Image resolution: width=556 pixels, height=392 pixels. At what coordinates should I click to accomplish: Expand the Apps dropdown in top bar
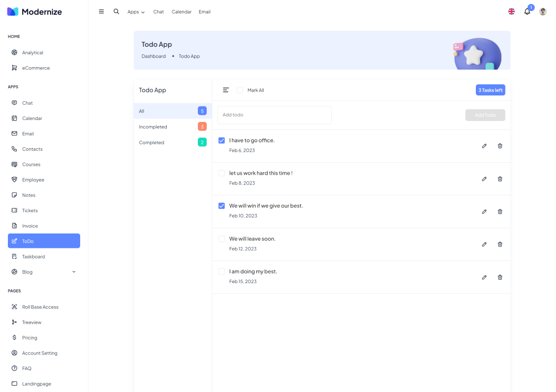click(x=136, y=12)
